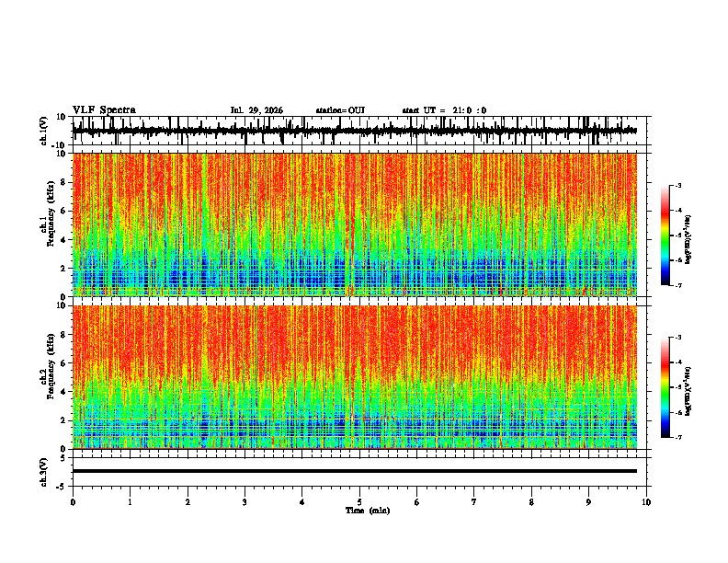Screen dimensions: 728x563
Task: Click the 'station=OUI' header label
Action: pyautogui.click(x=340, y=110)
